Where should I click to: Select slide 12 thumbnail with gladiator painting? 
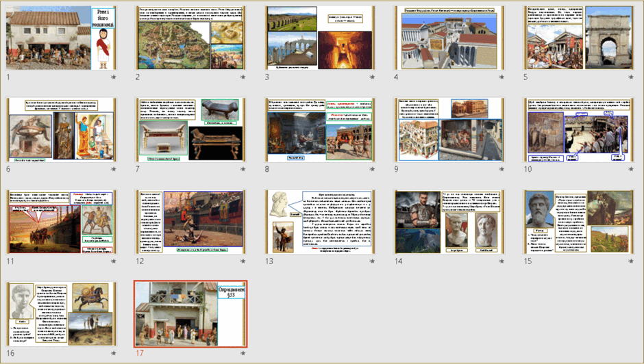[x=190, y=222]
